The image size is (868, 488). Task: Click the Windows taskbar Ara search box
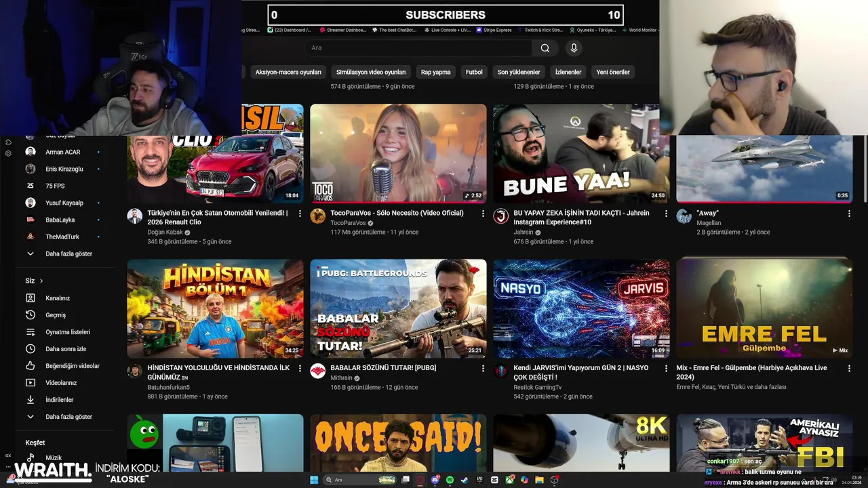359,480
